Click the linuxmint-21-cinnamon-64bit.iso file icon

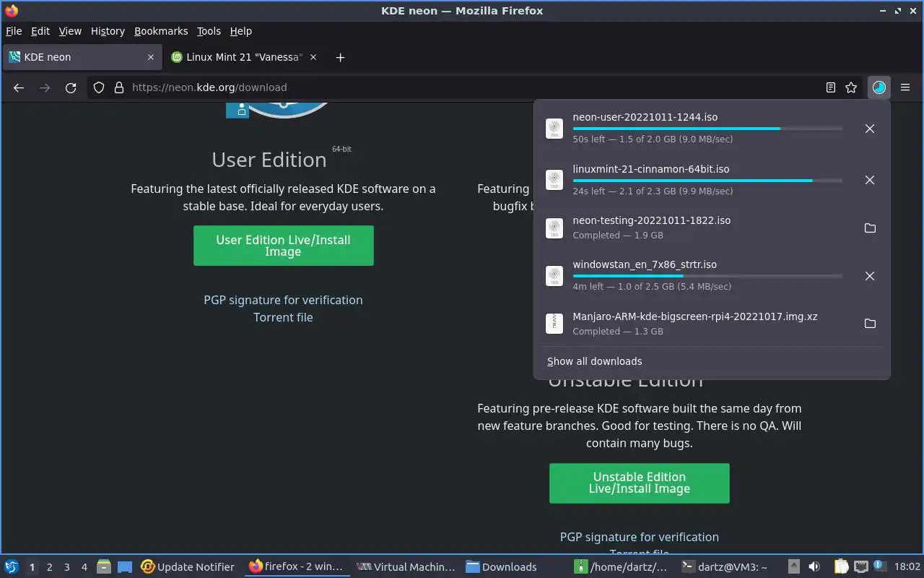[554, 180]
